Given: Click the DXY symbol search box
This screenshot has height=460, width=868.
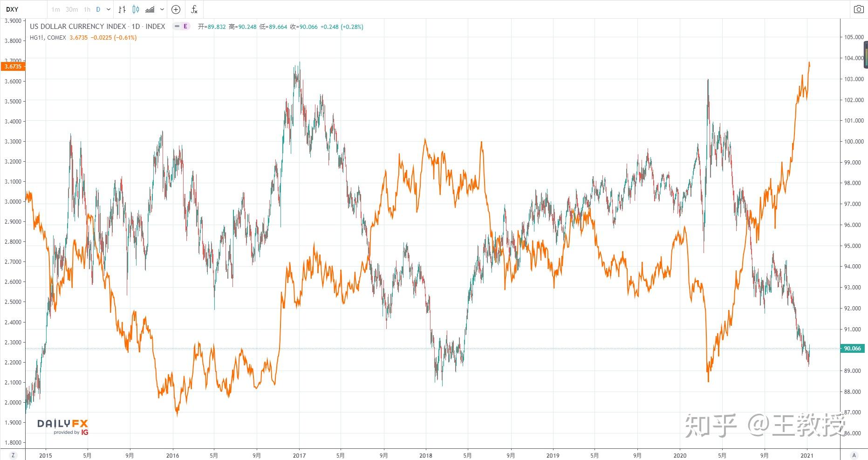Looking at the screenshot, I should click(23, 9).
